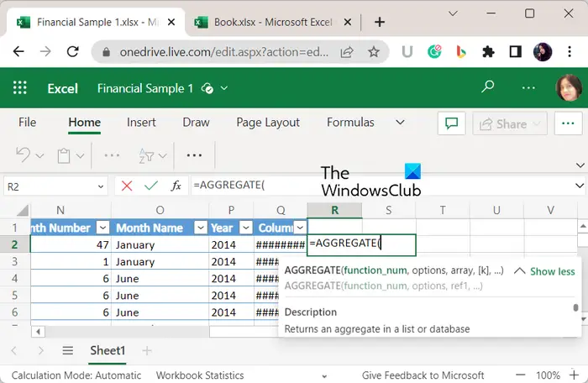Image resolution: width=588 pixels, height=383 pixels.
Task: Expand the ribbon with the chevron
Action: (x=580, y=165)
